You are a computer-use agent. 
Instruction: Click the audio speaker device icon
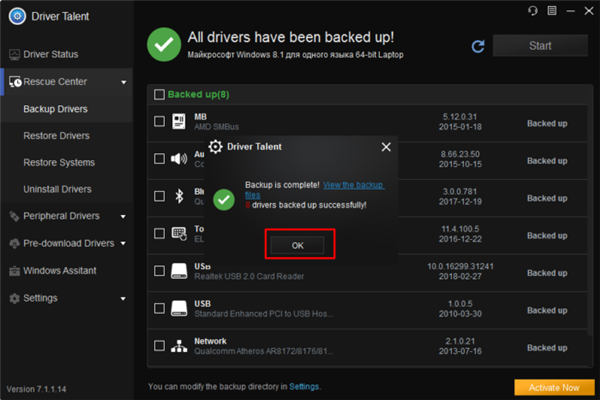point(179,158)
